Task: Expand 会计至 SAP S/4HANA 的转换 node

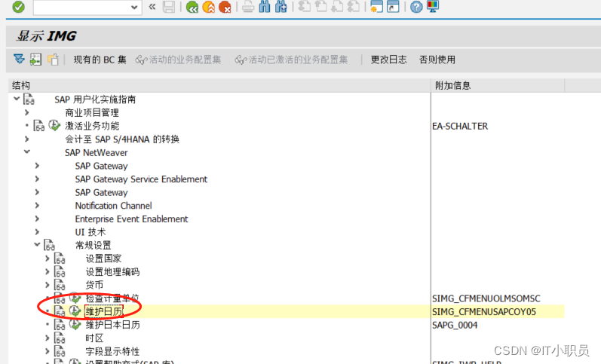Action: pyautogui.click(x=26, y=139)
